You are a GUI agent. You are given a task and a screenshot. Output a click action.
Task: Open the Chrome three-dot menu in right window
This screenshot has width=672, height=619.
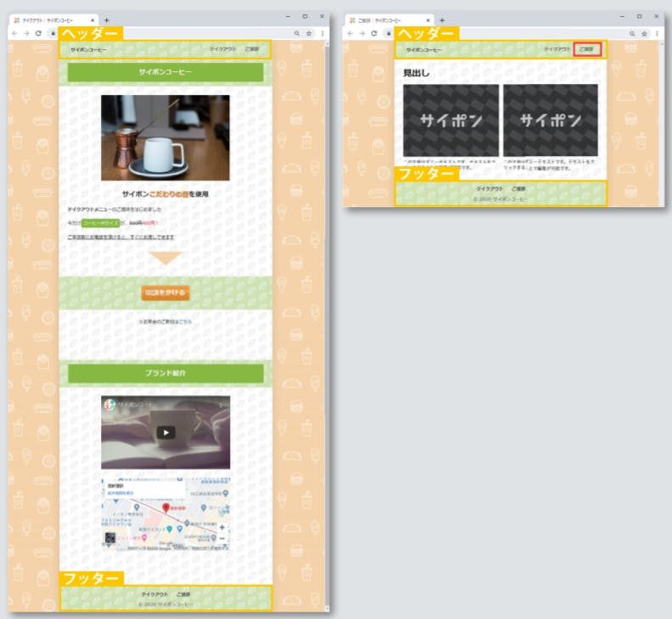click(657, 33)
